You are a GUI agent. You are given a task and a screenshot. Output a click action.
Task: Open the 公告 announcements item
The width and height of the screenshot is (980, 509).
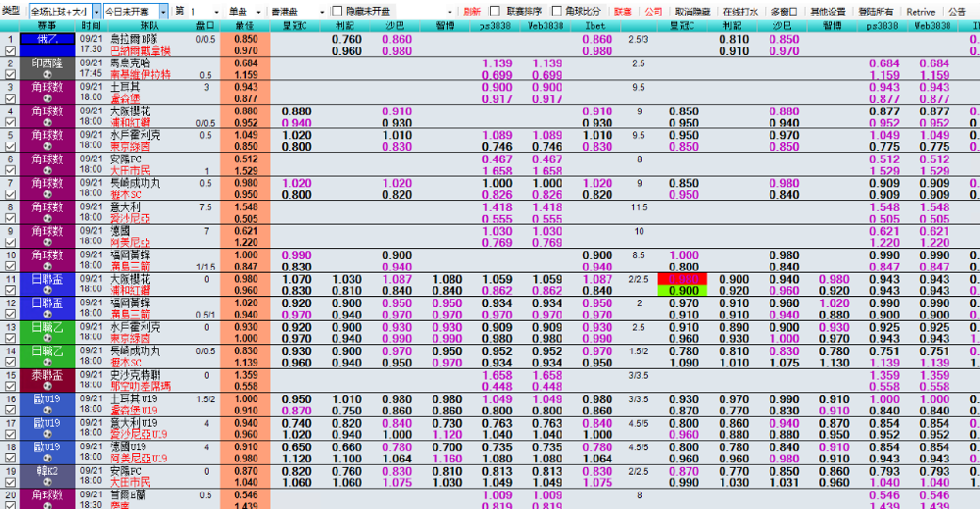tap(956, 11)
